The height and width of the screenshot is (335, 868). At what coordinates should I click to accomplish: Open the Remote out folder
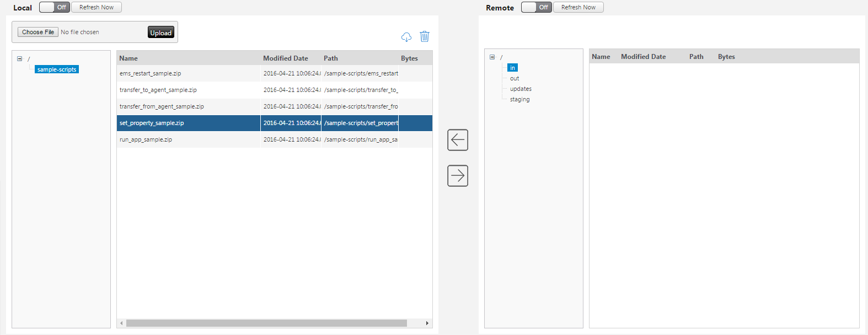click(x=515, y=78)
